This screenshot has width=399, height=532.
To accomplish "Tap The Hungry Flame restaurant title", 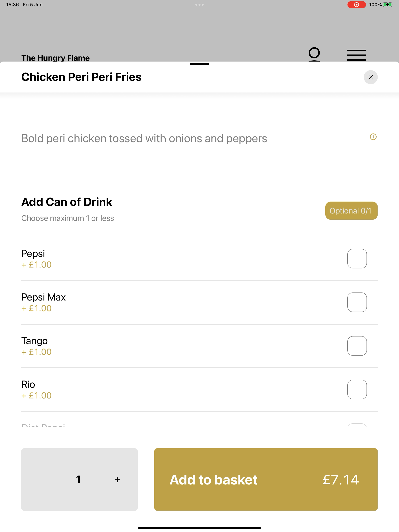I will [55, 58].
